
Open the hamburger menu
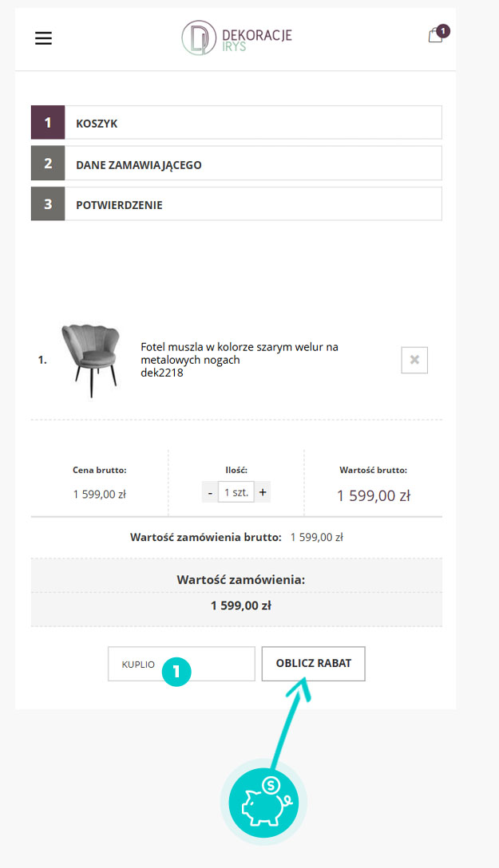click(x=43, y=38)
